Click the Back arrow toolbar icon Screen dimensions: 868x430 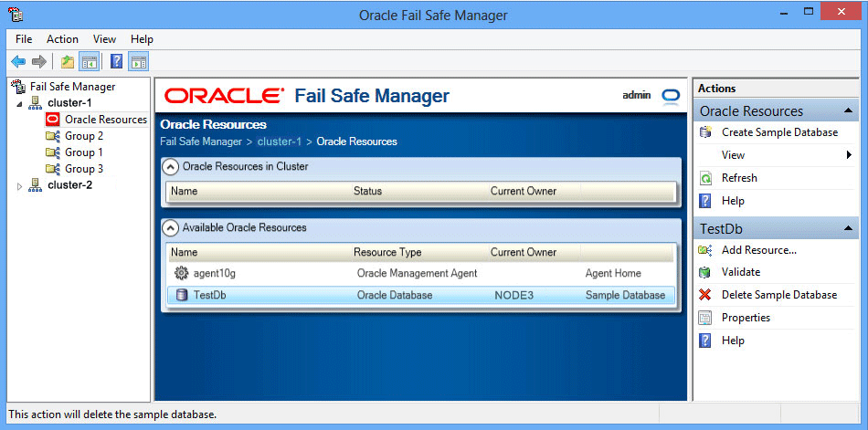pyautogui.click(x=18, y=61)
